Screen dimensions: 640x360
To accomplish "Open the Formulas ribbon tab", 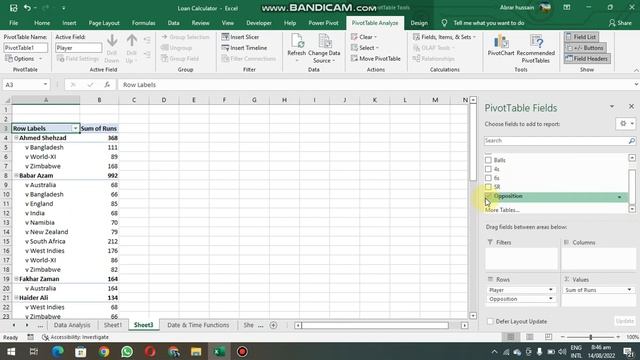I will (x=143, y=23).
